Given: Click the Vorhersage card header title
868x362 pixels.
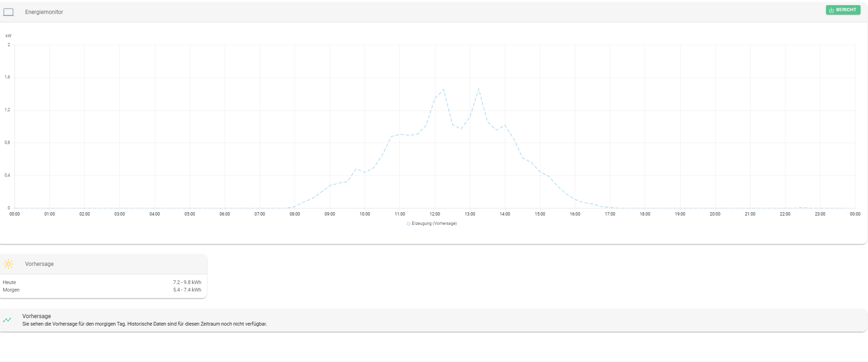Looking at the screenshot, I should pos(39,264).
